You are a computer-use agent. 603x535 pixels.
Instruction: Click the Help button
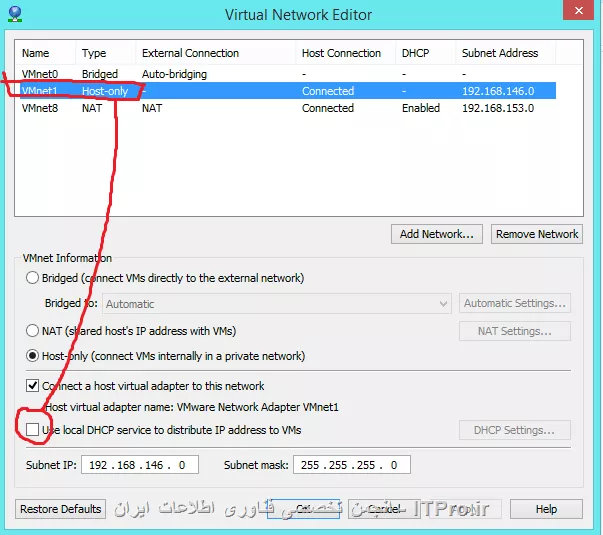[546, 509]
